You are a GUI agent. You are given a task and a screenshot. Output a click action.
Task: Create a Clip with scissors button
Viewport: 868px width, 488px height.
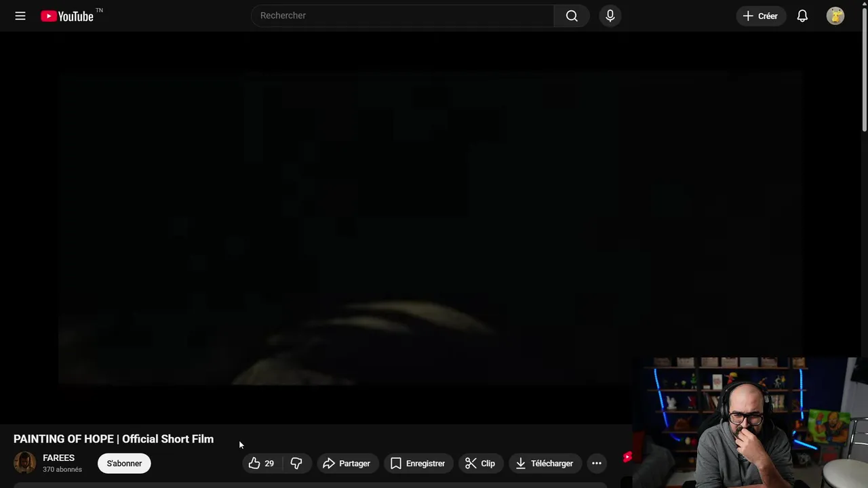481,464
